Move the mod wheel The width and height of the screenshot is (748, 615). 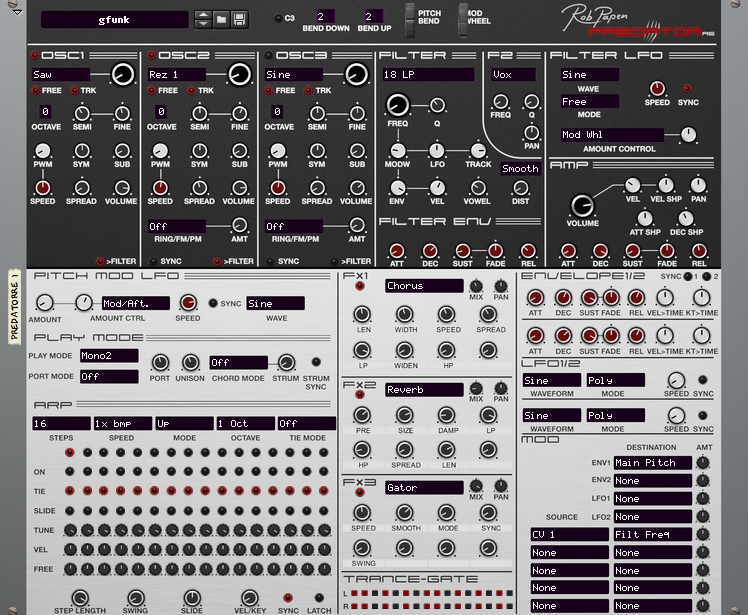(463, 20)
